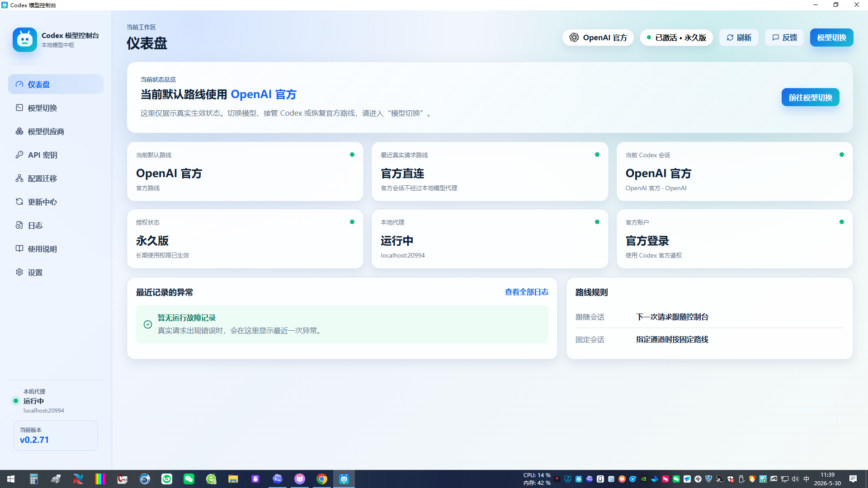Open WeChat from the taskbar
Image resolution: width=868 pixels, height=488 pixels.
pos(189,479)
